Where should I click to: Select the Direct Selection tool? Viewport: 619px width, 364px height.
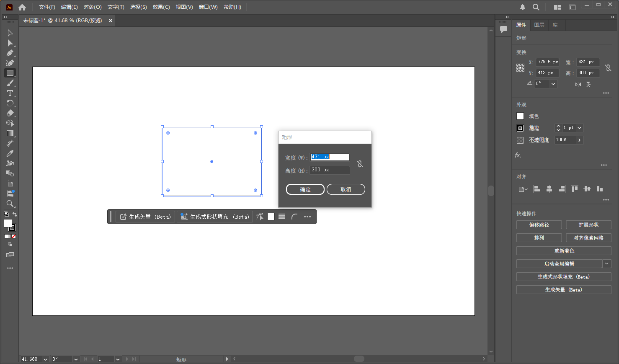click(10, 43)
